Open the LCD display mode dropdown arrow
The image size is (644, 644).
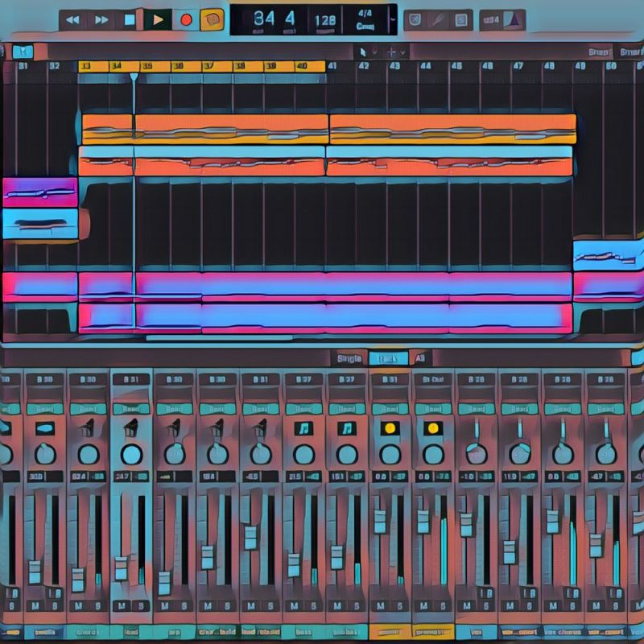pyautogui.click(x=393, y=19)
